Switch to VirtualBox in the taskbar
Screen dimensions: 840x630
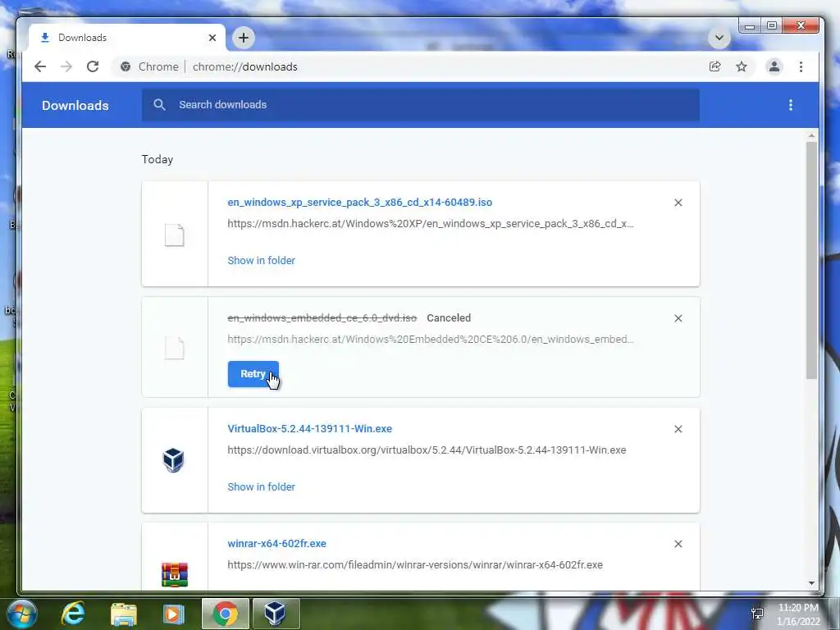pos(276,614)
